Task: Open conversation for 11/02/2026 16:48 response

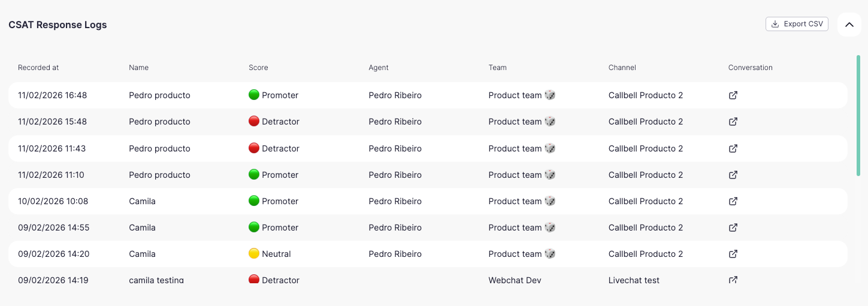Action: pyautogui.click(x=733, y=95)
